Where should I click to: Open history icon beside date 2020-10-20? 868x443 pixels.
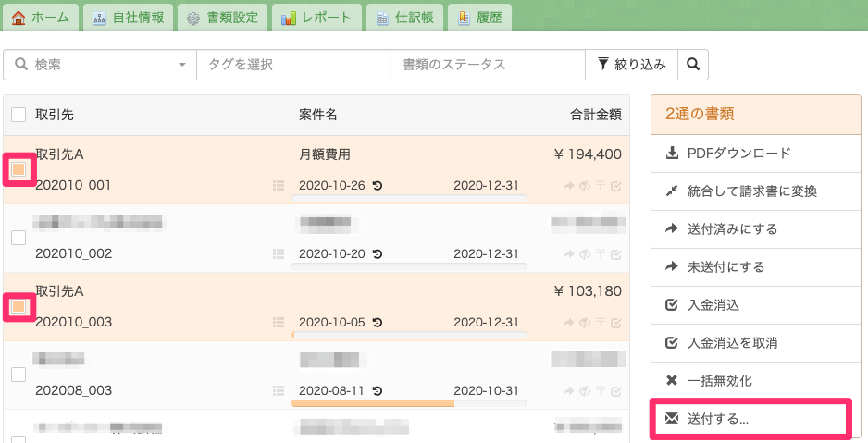pyautogui.click(x=378, y=254)
